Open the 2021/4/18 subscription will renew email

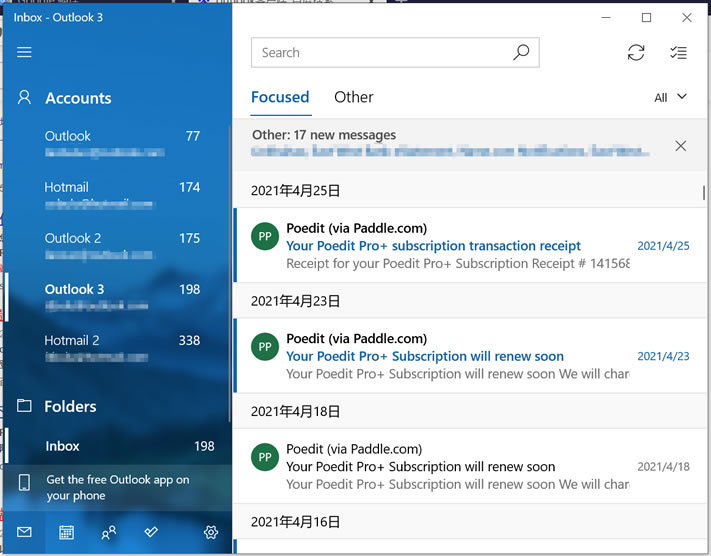click(470, 466)
